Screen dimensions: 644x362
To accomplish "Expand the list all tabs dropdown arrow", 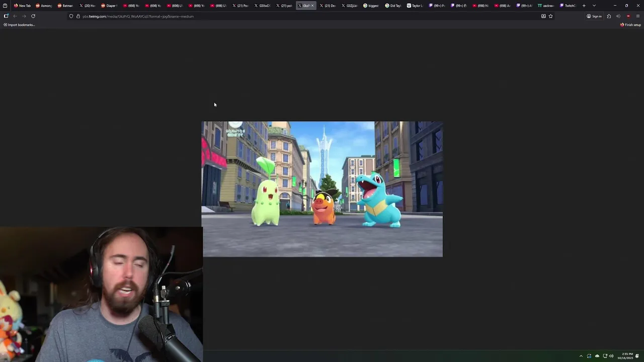I will point(594,6).
